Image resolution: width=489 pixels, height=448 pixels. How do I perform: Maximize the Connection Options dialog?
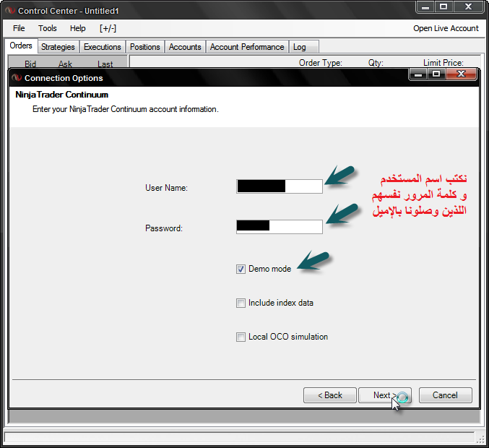click(436, 74)
